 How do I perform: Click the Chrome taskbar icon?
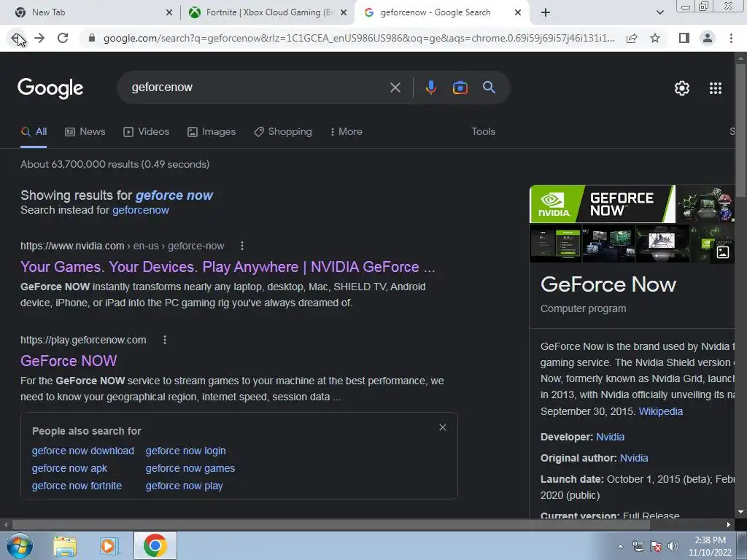click(155, 545)
